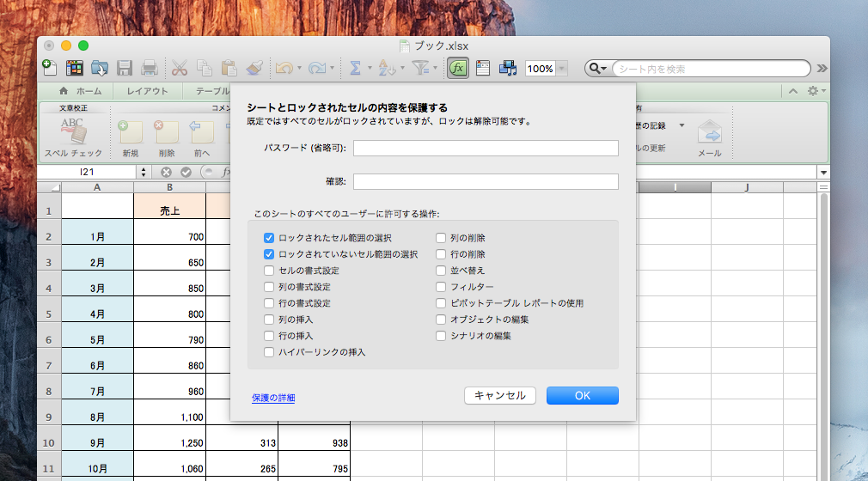Click the Delete comment icon (削除)
This screenshot has width=868, height=481.
coord(166,133)
